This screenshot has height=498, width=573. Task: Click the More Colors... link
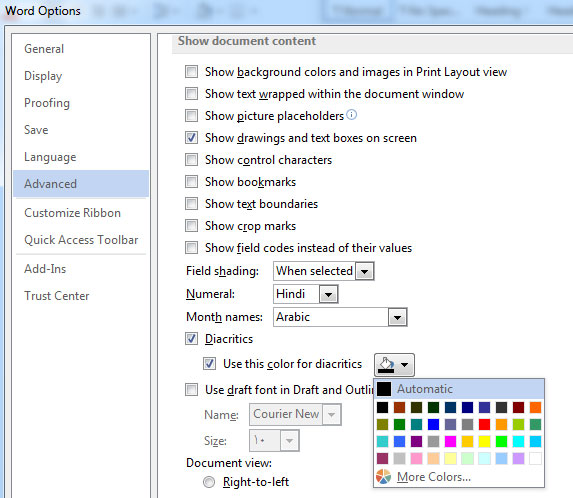pyautogui.click(x=434, y=477)
